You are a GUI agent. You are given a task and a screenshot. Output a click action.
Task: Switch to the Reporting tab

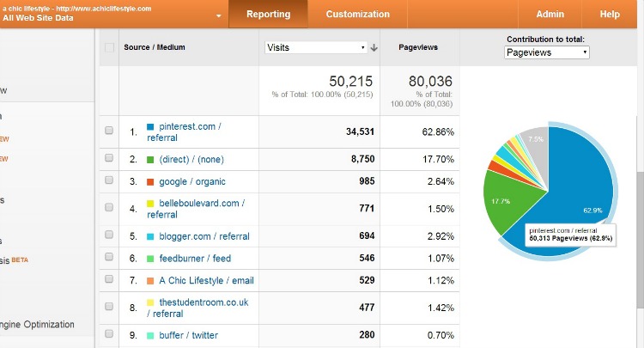[x=268, y=14]
